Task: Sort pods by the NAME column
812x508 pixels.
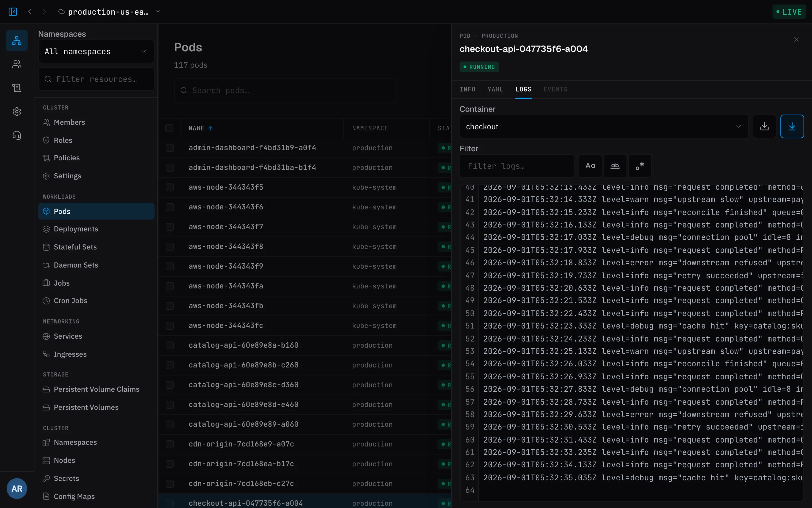Action: coord(201,128)
